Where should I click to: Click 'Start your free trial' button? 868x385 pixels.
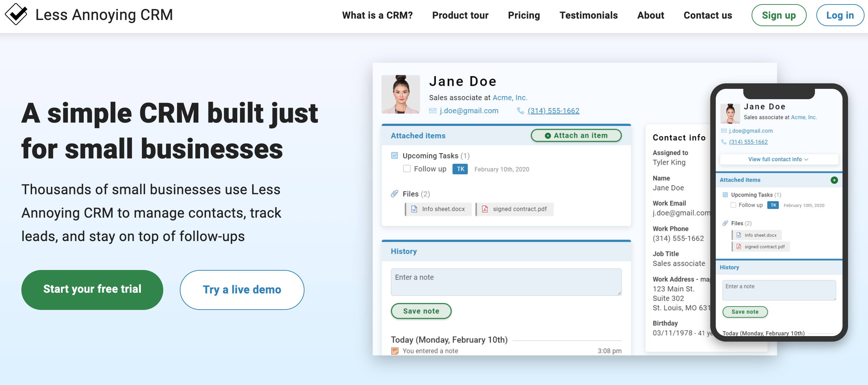(x=92, y=290)
